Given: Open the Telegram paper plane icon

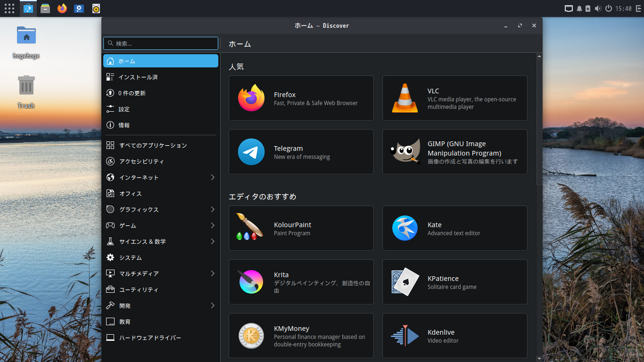Looking at the screenshot, I should [251, 152].
